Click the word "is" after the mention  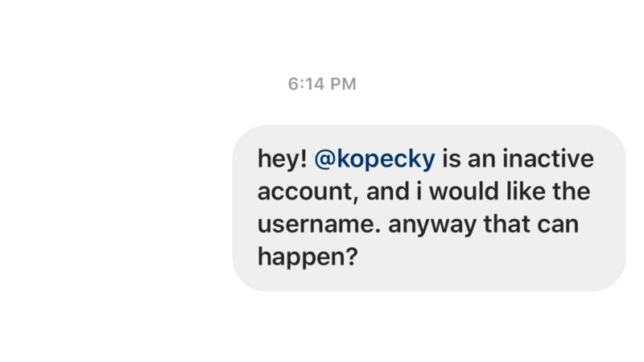click(x=452, y=158)
